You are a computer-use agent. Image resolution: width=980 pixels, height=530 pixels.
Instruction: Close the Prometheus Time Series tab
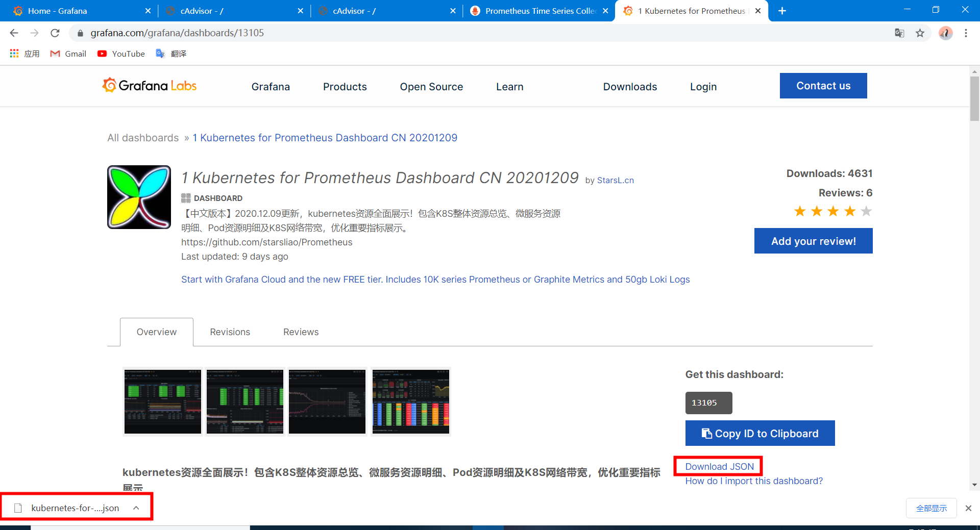(605, 11)
